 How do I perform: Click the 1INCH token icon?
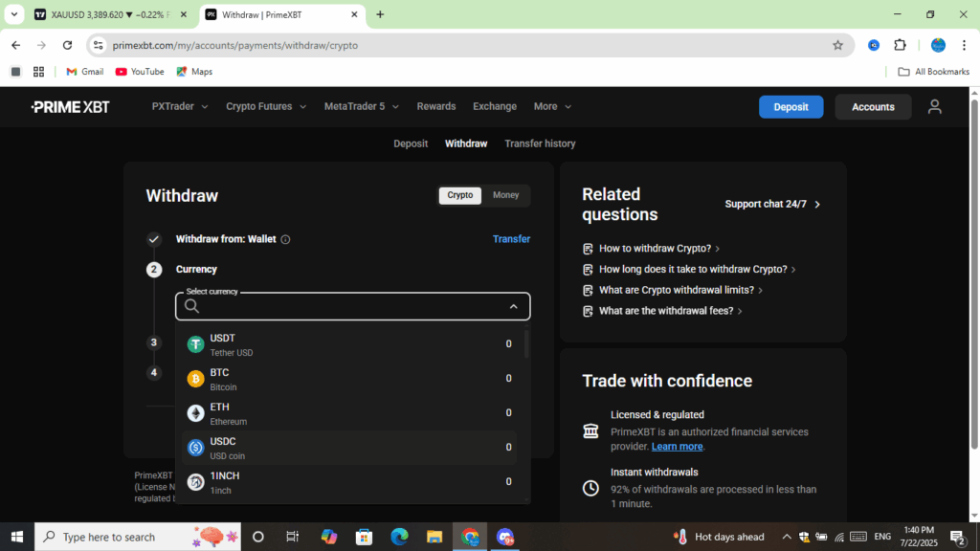tap(195, 482)
